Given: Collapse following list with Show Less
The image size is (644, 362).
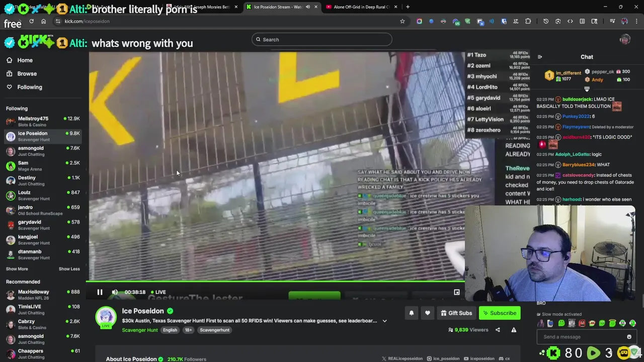Looking at the screenshot, I should [69, 269].
